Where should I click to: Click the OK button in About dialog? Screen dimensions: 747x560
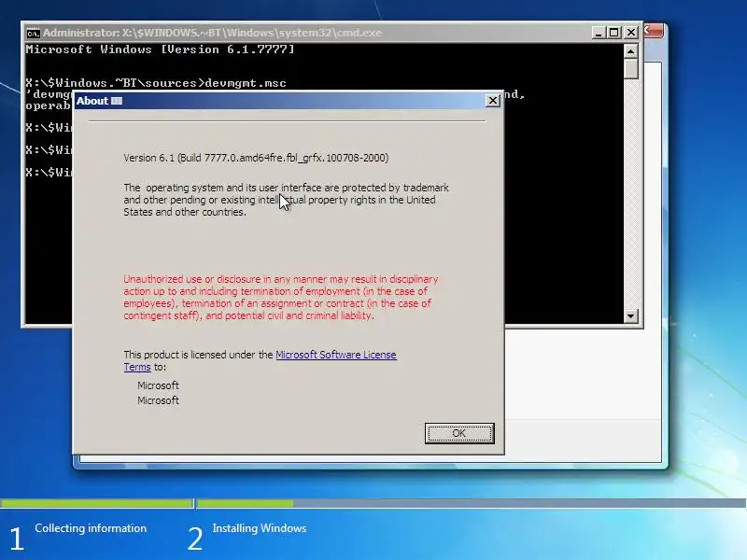pyautogui.click(x=459, y=433)
